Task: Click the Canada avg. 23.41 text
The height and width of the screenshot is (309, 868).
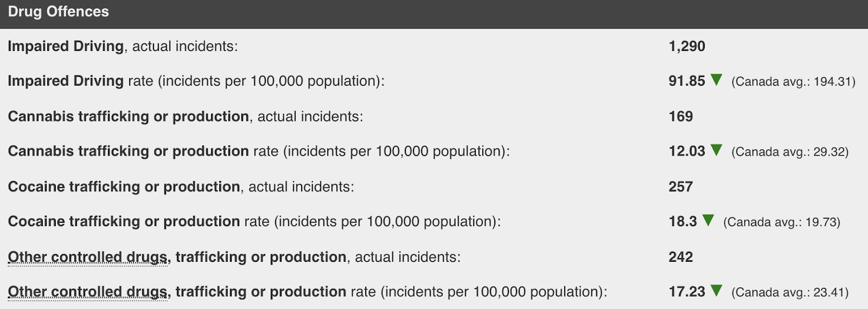Action: tap(790, 292)
